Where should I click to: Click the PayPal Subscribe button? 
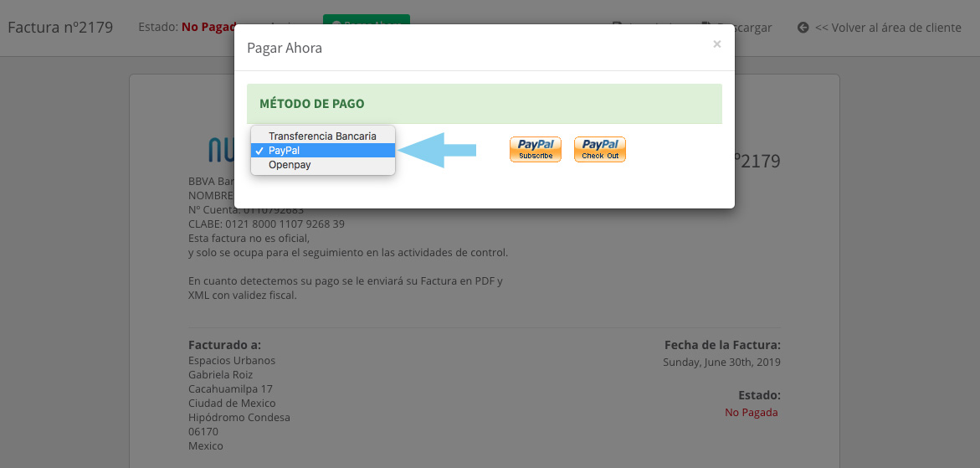coord(536,149)
